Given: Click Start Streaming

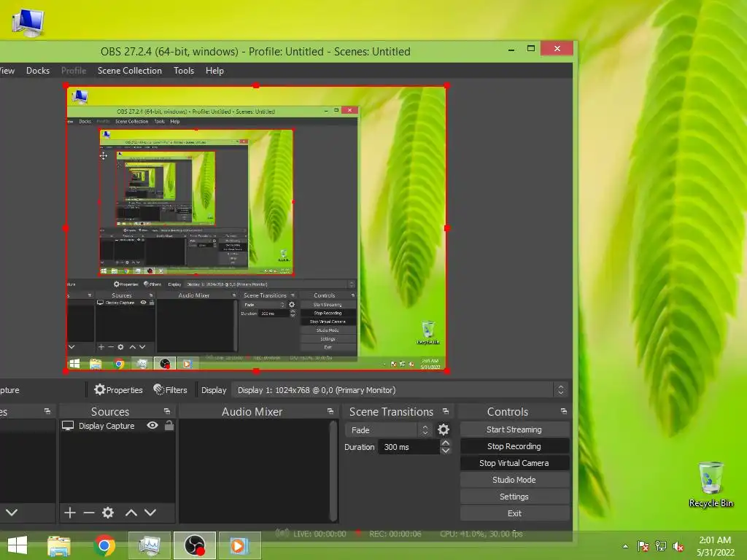Looking at the screenshot, I should [x=514, y=429].
